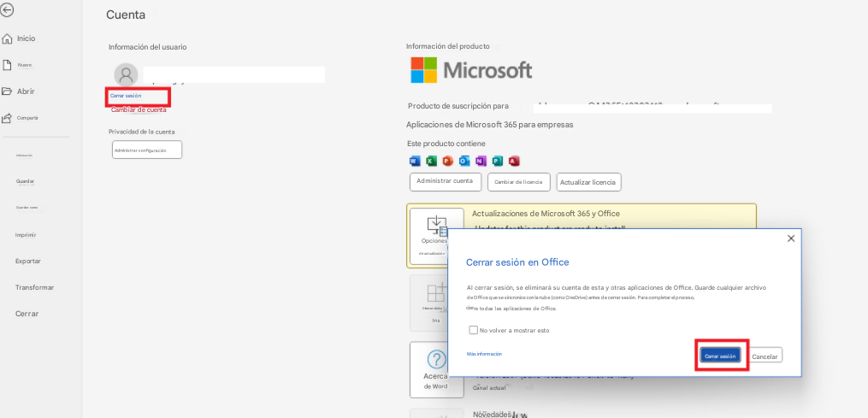Click Actualizaciones de Microsoft 365 y Office heading
Viewport: 868px width, 418px height.
[546, 214]
